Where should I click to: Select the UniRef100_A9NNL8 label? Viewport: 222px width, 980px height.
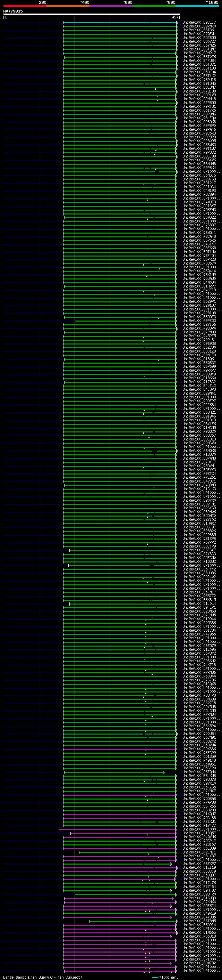coord(199,99)
